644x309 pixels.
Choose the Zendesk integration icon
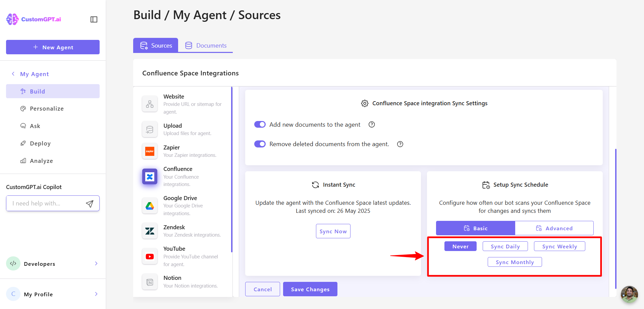[150, 231]
